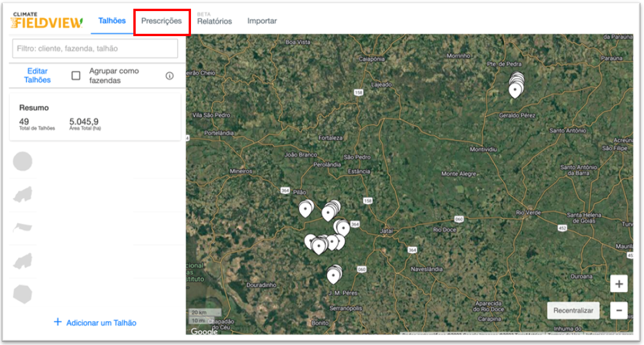The image size is (644, 345).
Task: Click the info icon beside Agrupar como fazendas
Action: click(x=169, y=76)
